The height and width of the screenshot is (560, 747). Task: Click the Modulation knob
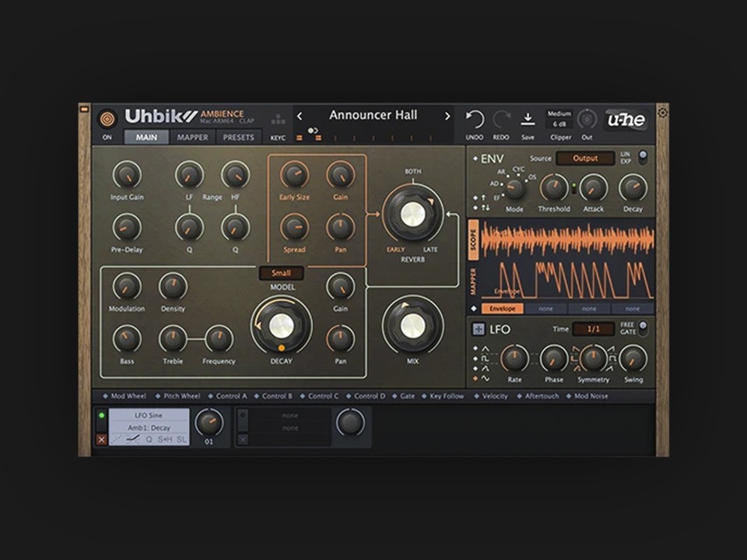point(127,287)
